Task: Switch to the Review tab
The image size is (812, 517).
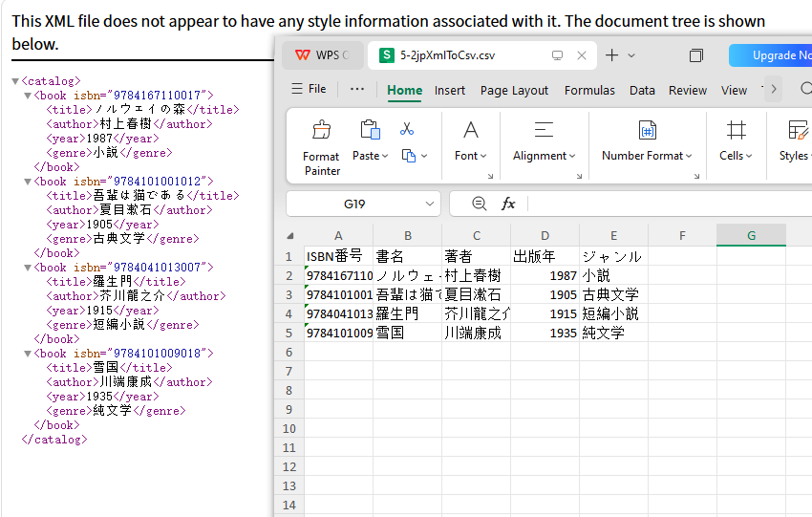Action: tap(688, 90)
